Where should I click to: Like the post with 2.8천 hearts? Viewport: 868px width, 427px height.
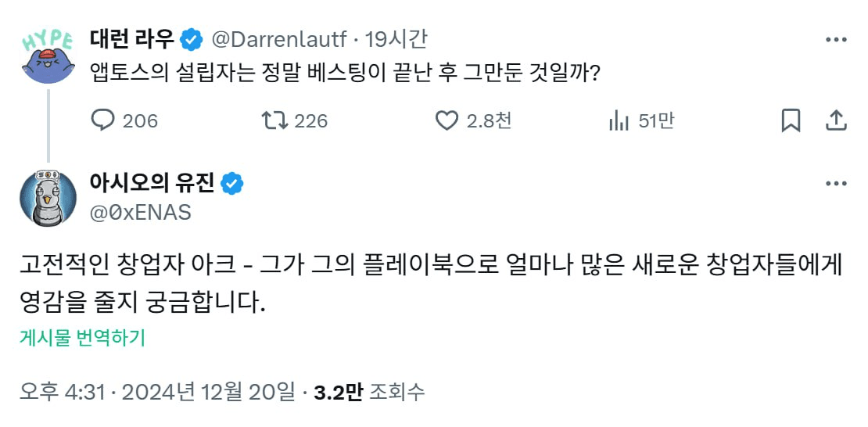click(x=447, y=120)
